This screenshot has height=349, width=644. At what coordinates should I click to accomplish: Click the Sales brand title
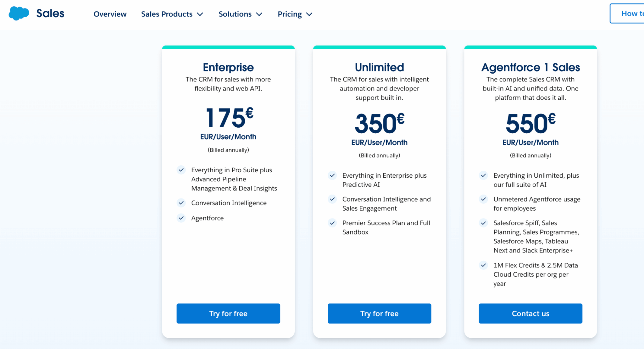click(50, 14)
